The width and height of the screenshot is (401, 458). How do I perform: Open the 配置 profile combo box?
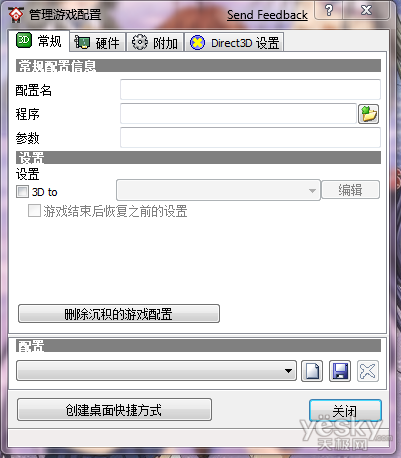click(156, 370)
